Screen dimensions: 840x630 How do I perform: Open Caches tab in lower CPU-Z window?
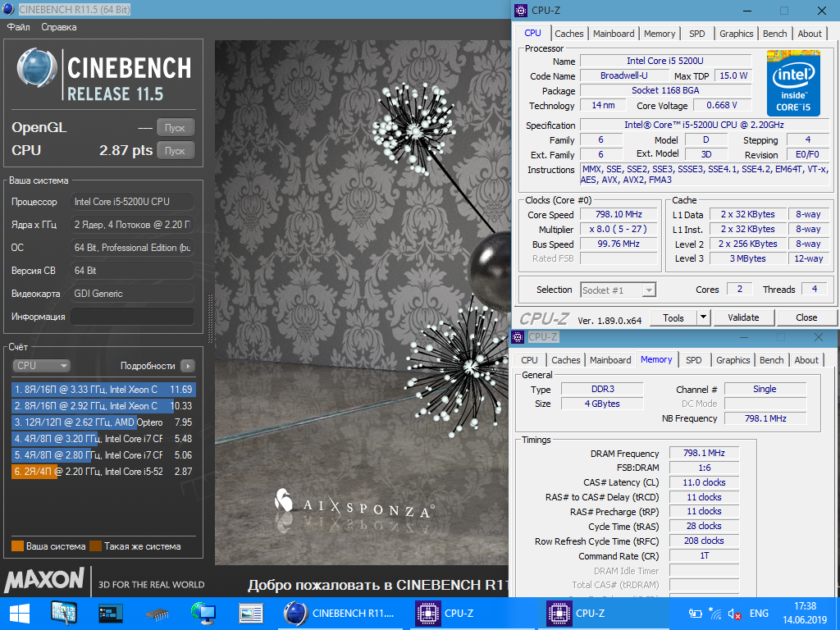[x=566, y=361]
